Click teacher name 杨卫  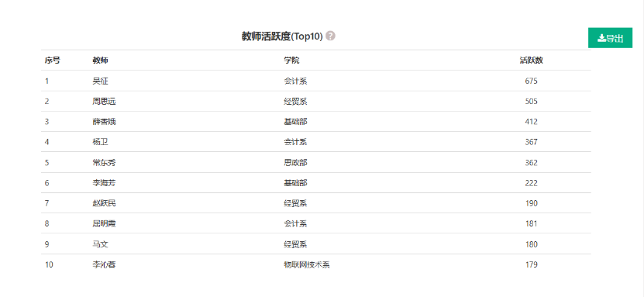click(100, 142)
